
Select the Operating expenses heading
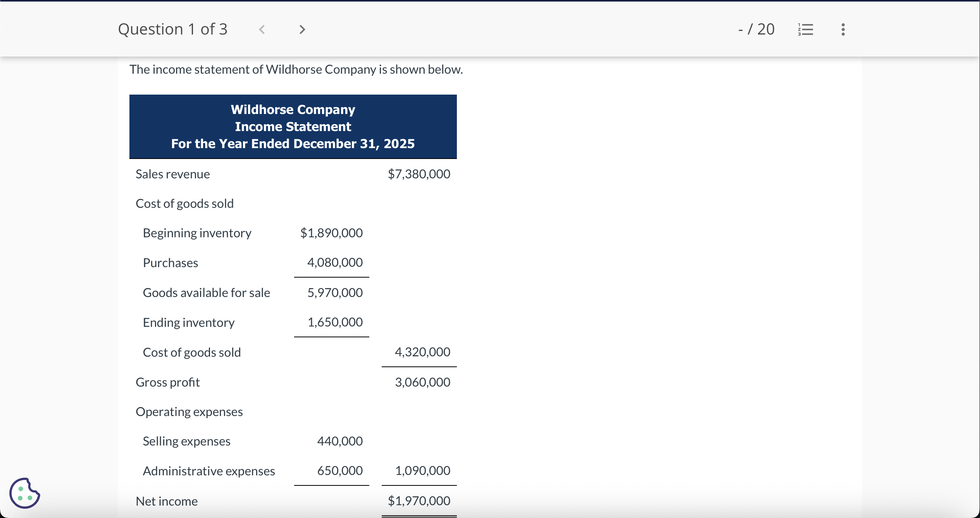pos(189,411)
